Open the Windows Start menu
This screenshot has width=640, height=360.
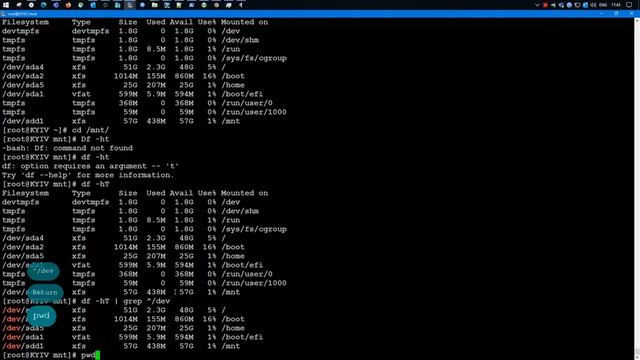(x=6, y=5)
